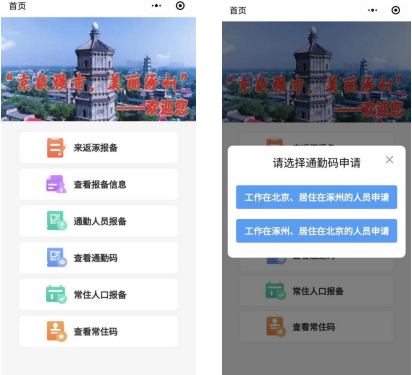Choose 工作在北京、居住在涿州的人员申请
412x375 pixels.
(316, 197)
